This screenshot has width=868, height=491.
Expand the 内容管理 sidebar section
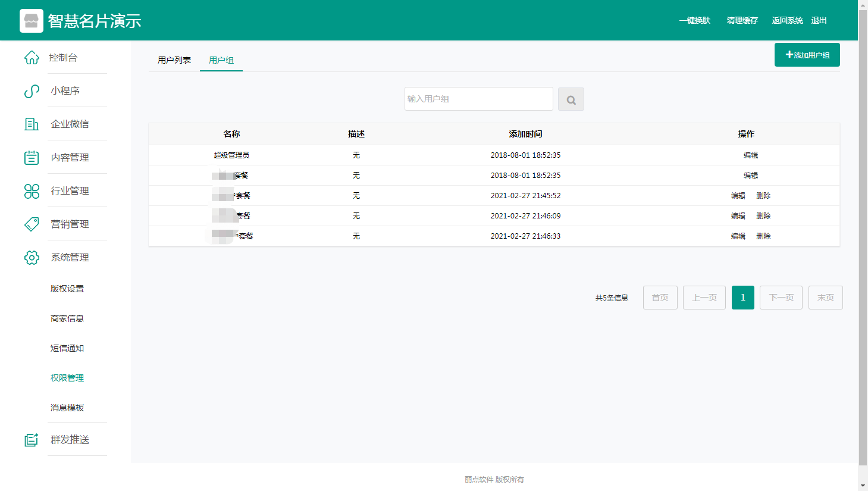pos(70,157)
